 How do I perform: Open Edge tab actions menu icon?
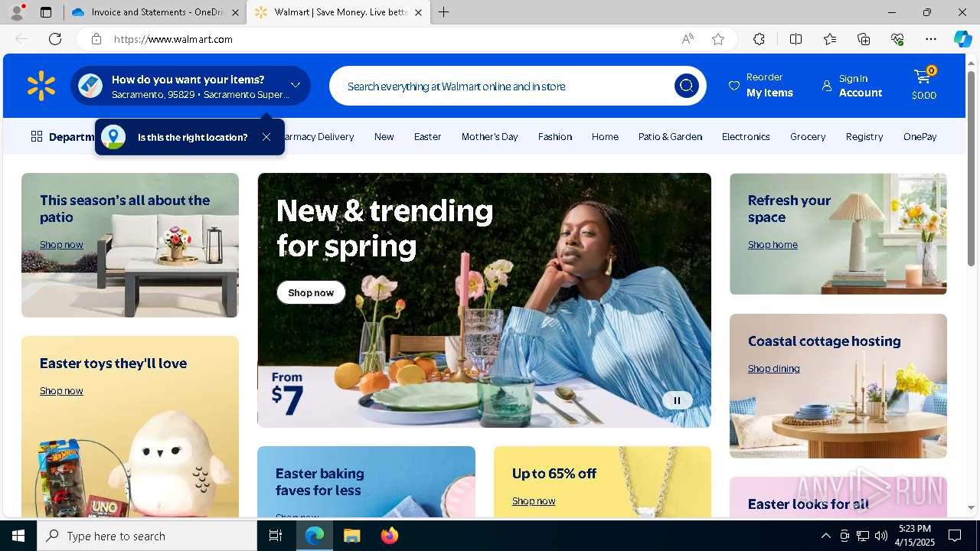pos(46,12)
